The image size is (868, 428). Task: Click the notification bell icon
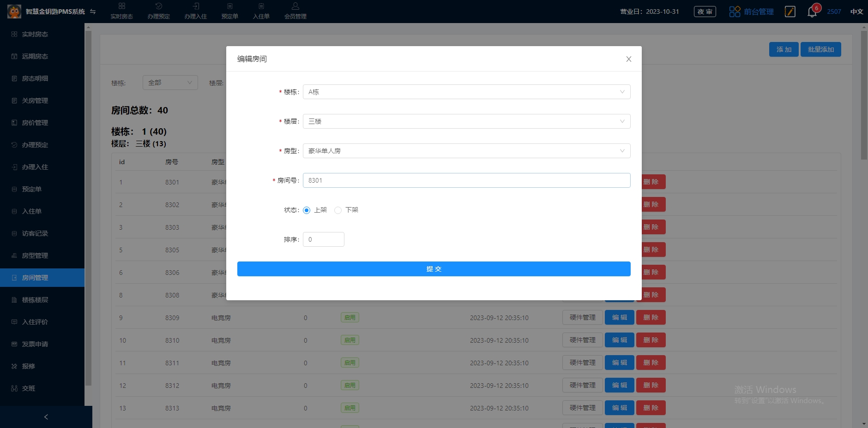812,12
